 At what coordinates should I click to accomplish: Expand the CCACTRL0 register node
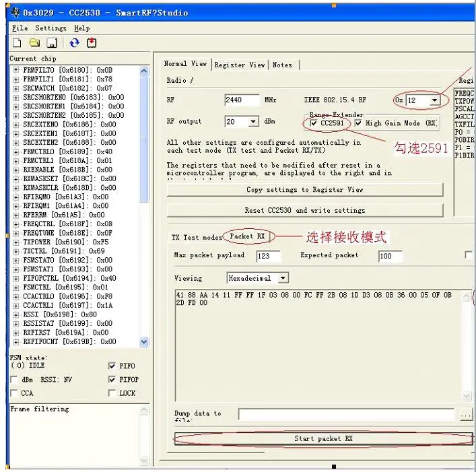15,296
